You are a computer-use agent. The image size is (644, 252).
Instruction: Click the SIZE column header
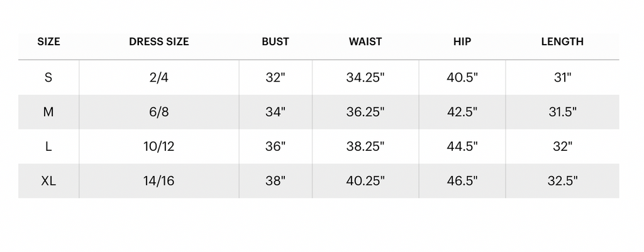click(48, 42)
